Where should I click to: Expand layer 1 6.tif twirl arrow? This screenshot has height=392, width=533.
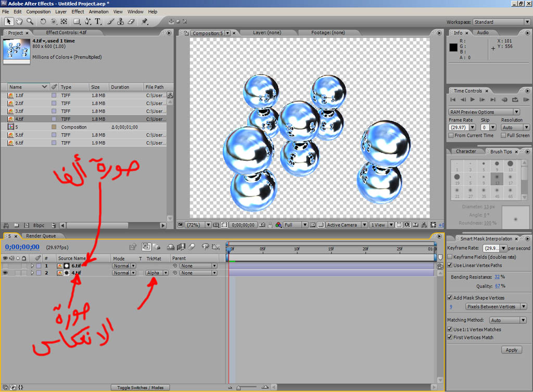click(32, 265)
